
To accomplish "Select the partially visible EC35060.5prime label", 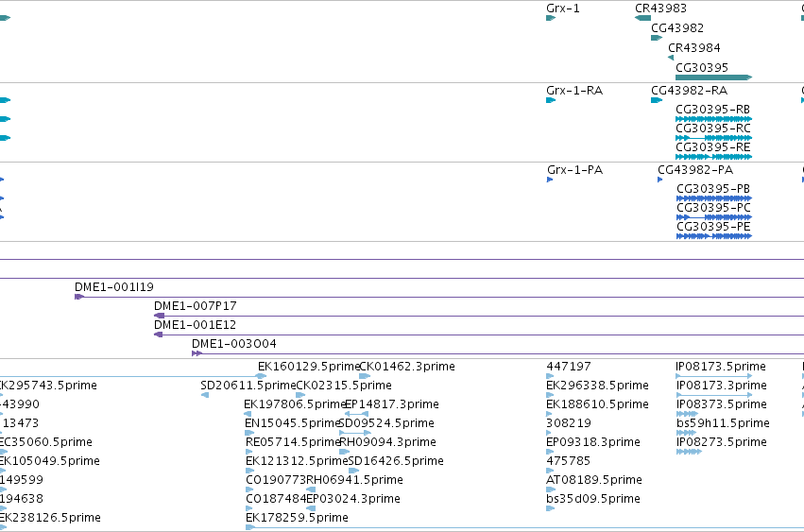I will [x=46, y=442].
